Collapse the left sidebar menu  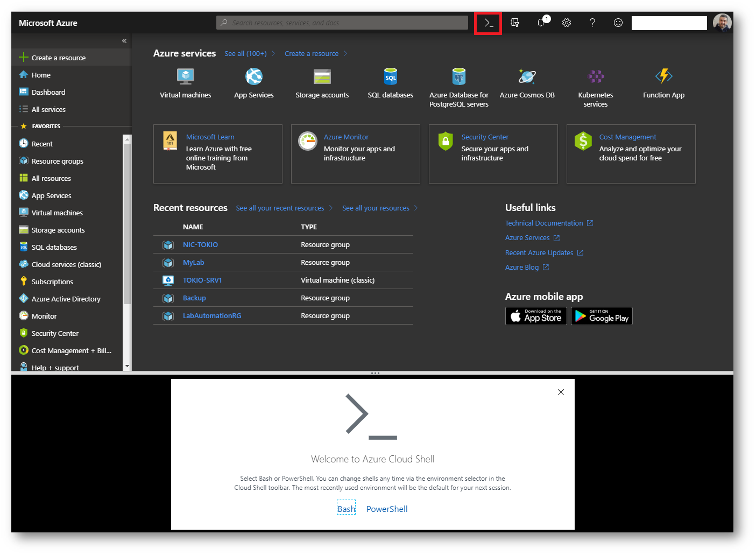[x=124, y=41]
